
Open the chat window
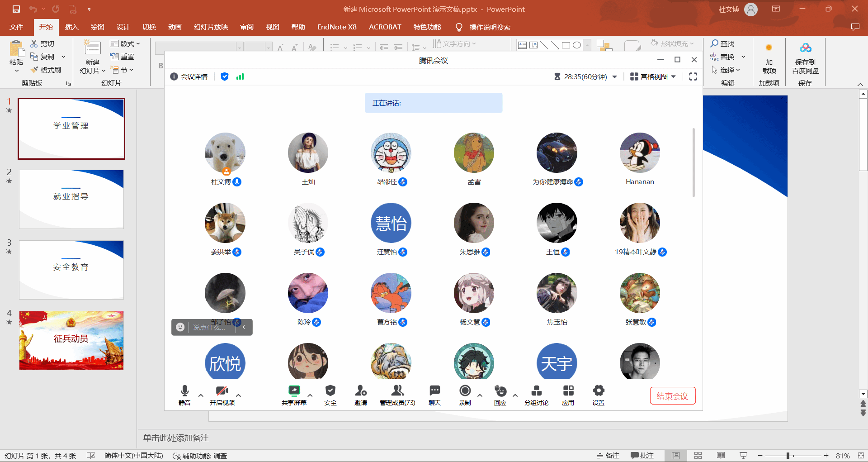point(434,391)
